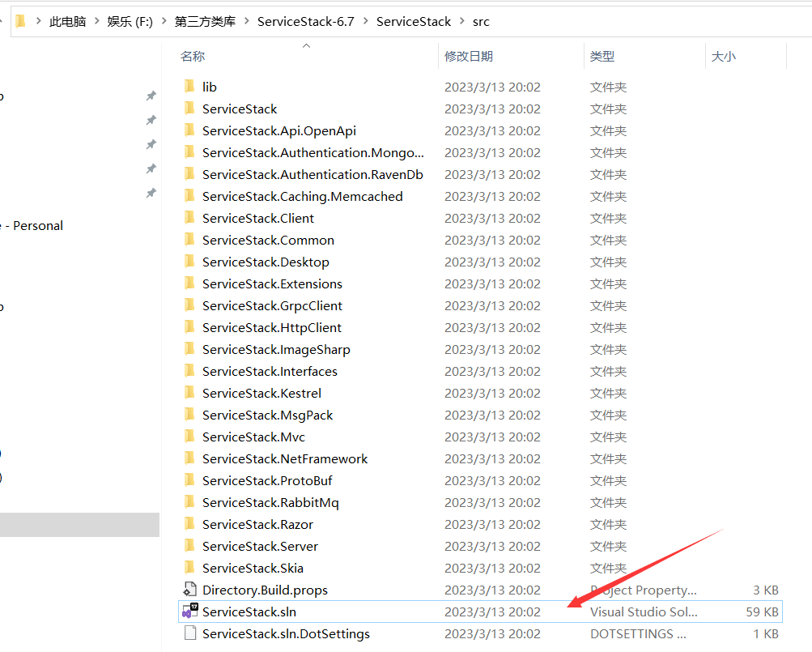The height and width of the screenshot is (652, 812).
Task: Select the Directory.Build.props file name
Action: [x=266, y=590]
